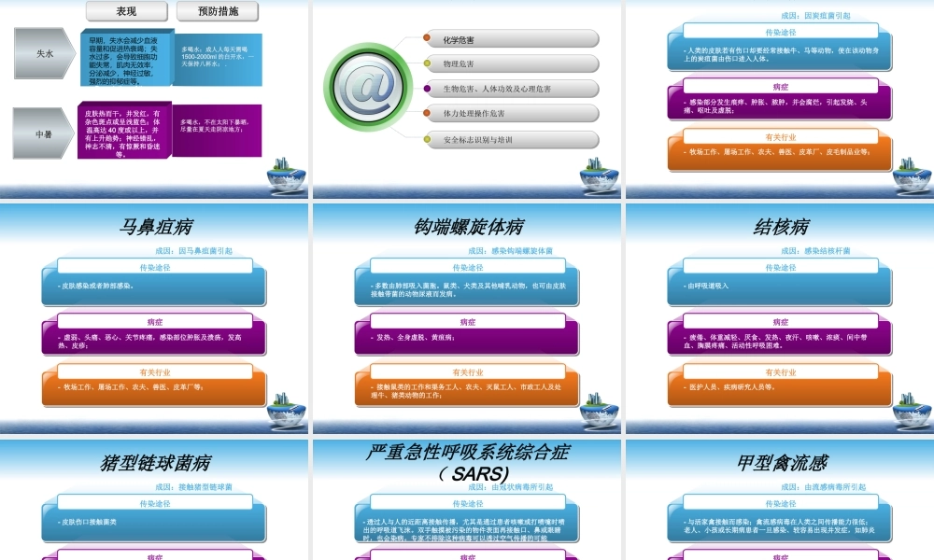This screenshot has width=934, height=560.
Task: Click the water-scene decorative icon on 结核病 slide
Action: (x=909, y=407)
